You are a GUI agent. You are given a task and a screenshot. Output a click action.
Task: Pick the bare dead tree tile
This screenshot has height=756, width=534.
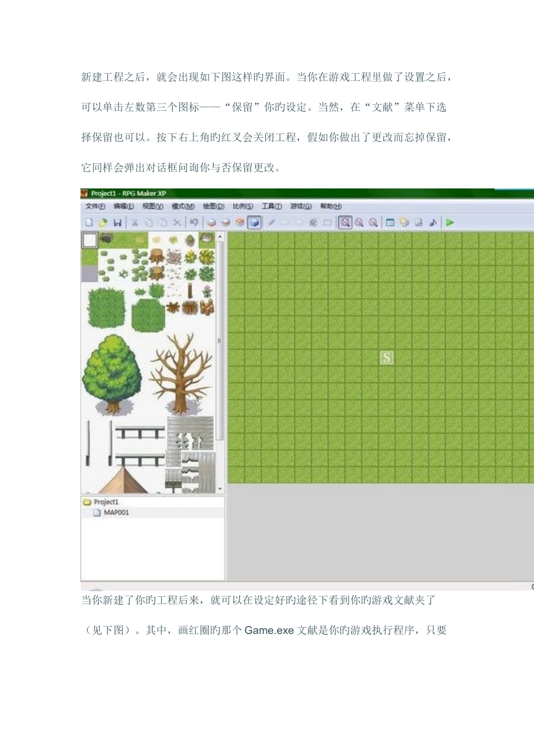[x=180, y=373]
